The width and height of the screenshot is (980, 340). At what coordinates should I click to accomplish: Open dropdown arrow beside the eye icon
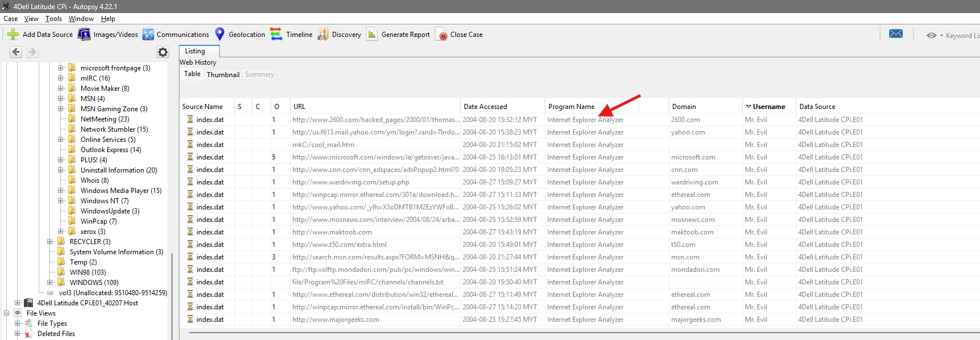tap(941, 36)
